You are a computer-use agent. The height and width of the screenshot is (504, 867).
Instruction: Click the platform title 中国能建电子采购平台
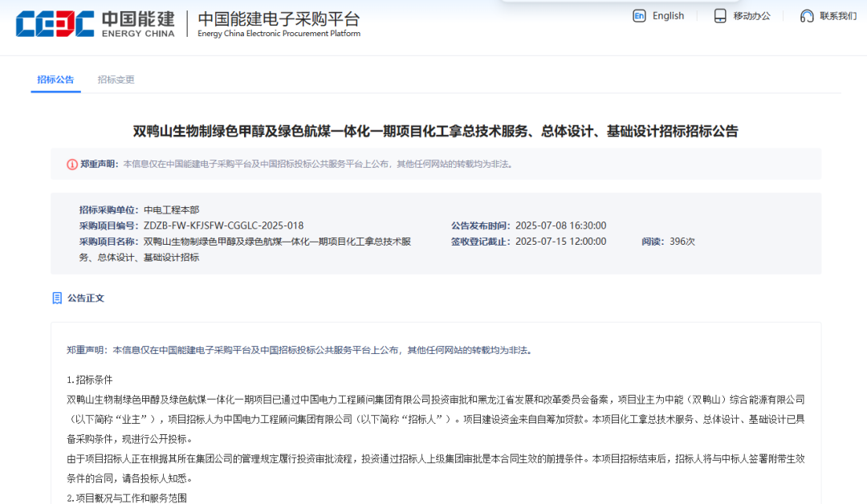point(279,18)
